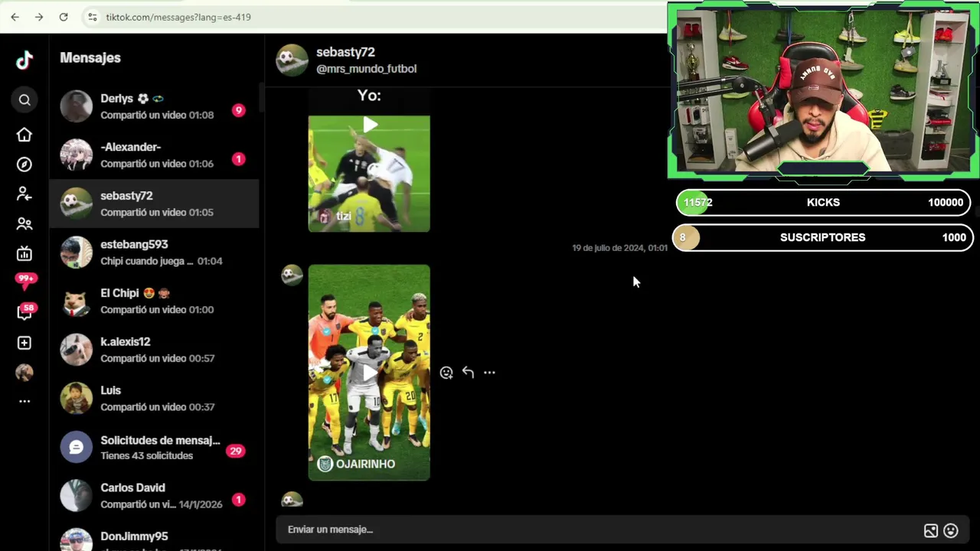
Task: Open the search icon in sidebar
Action: click(x=24, y=100)
